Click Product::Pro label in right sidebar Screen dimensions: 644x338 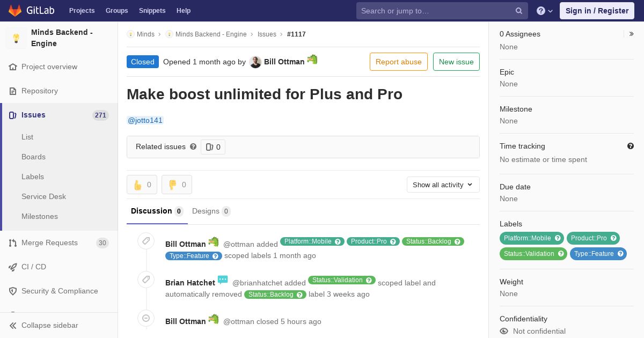pos(589,238)
